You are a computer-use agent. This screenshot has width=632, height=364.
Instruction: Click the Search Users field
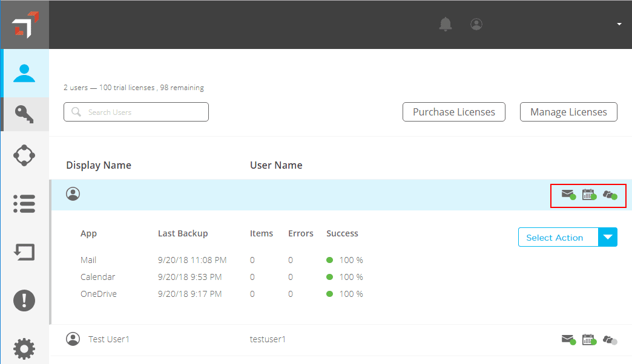[x=136, y=112]
